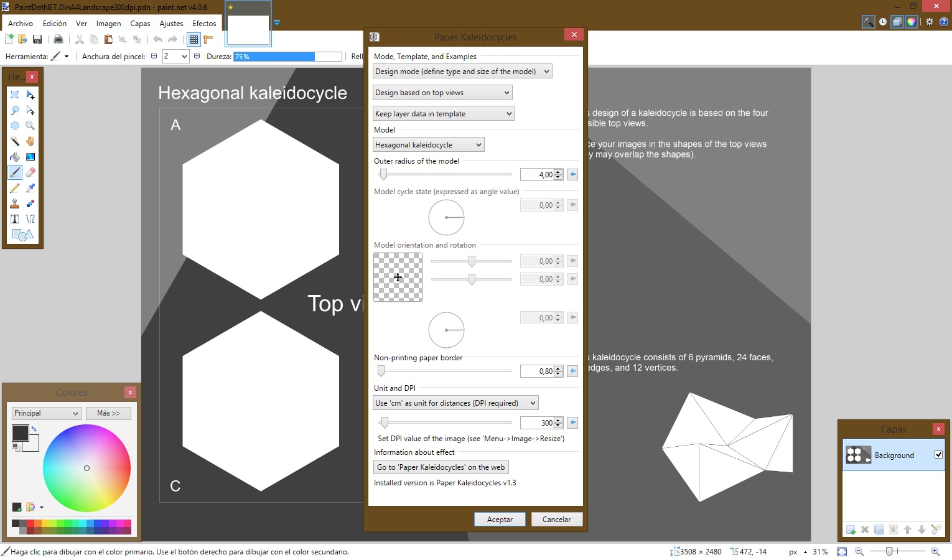Click the Dureza hardness bar
The width and height of the screenshot is (952, 560).
point(287,57)
